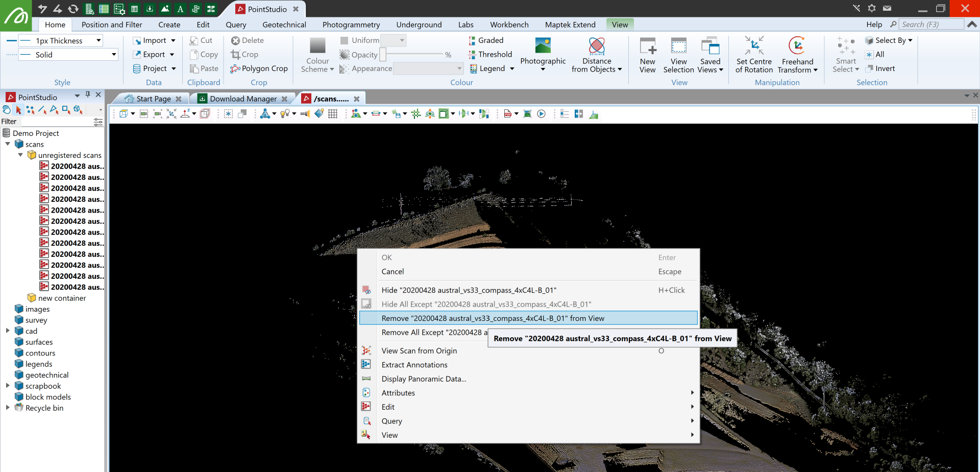This screenshot has width=980, height=472.
Task: Click the PDF export icon in view toolbar
Action: [507, 114]
